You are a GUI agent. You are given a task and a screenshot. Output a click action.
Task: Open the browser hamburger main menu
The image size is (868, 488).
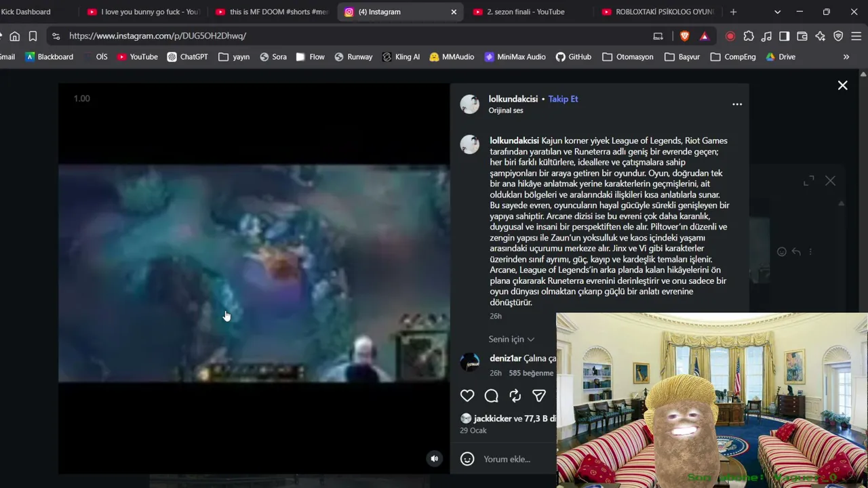point(856,36)
